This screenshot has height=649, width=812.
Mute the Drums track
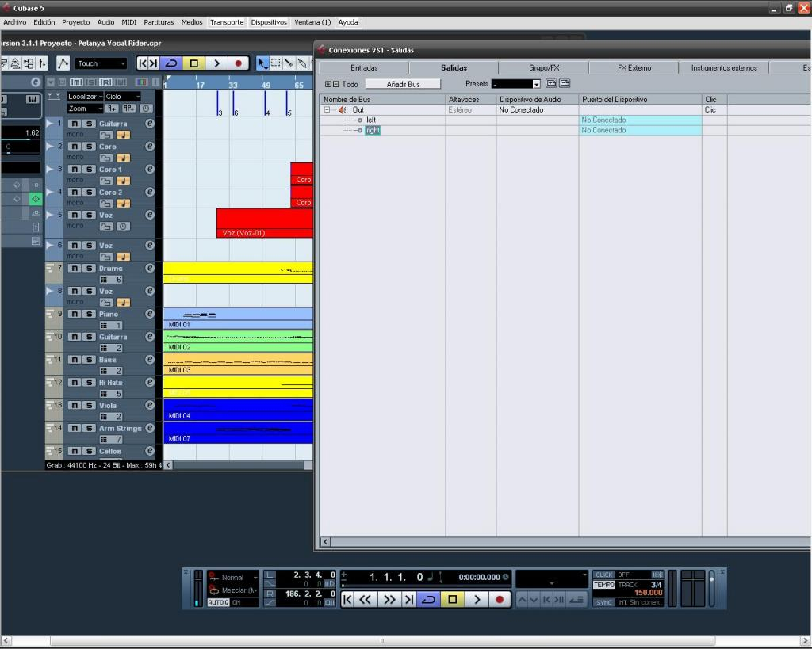pyautogui.click(x=75, y=268)
